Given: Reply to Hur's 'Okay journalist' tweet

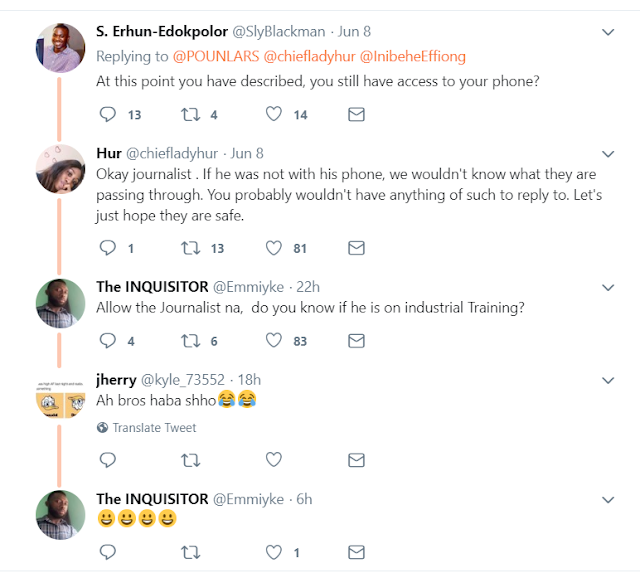Looking at the screenshot, I should coord(110,248).
